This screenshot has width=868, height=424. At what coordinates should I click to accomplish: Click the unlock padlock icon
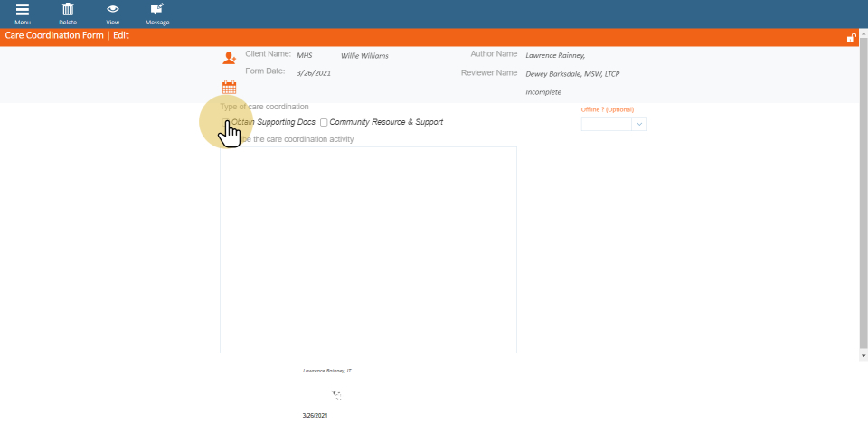point(851,38)
